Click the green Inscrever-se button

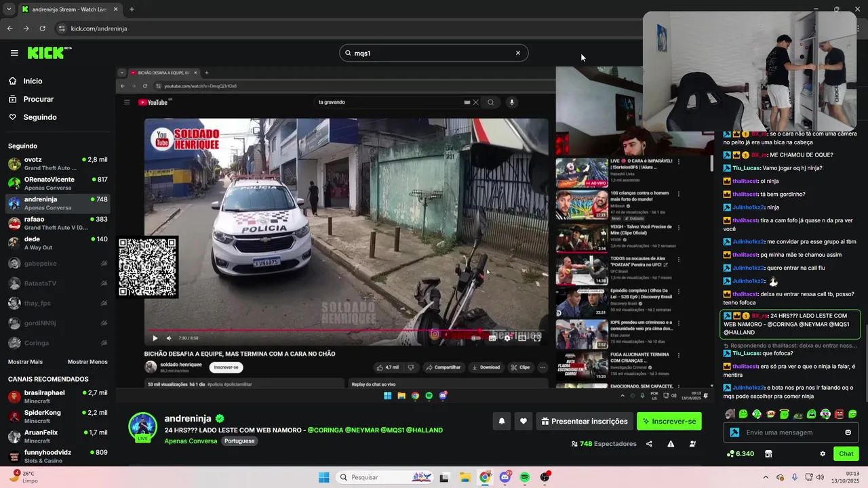(x=669, y=421)
